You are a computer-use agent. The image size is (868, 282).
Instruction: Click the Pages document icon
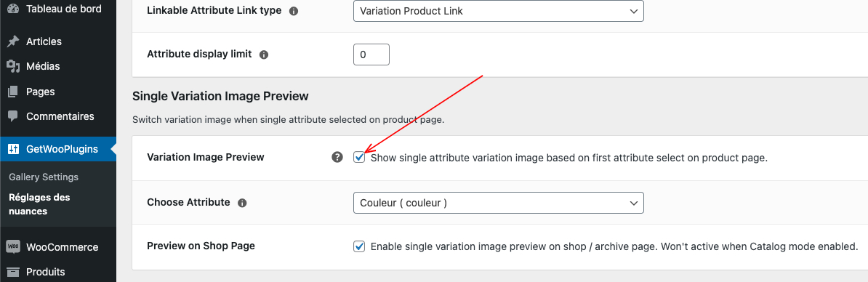click(13, 92)
